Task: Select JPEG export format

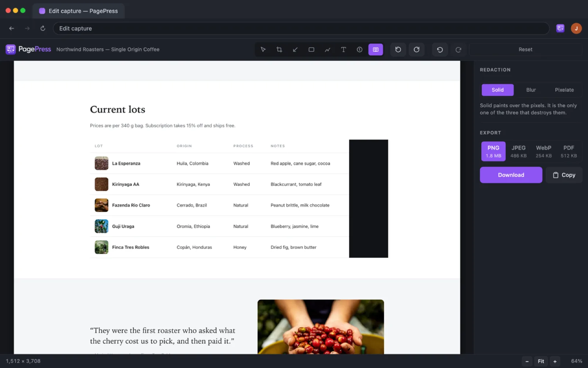Action: (519, 151)
